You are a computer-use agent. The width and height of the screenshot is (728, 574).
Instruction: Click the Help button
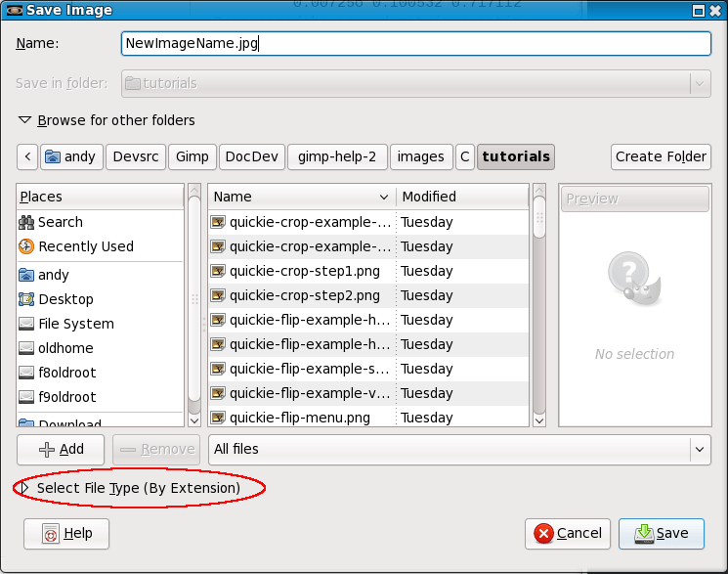(x=66, y=534)
